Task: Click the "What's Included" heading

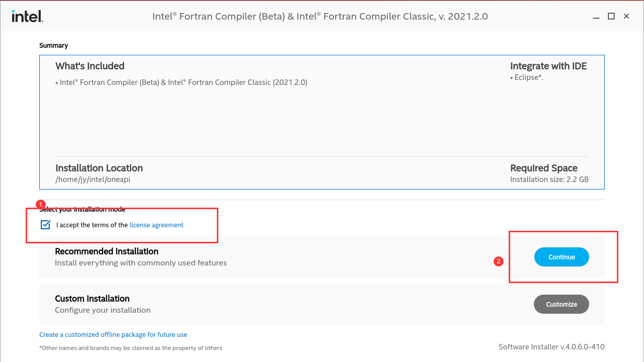Action: point(90,66)
